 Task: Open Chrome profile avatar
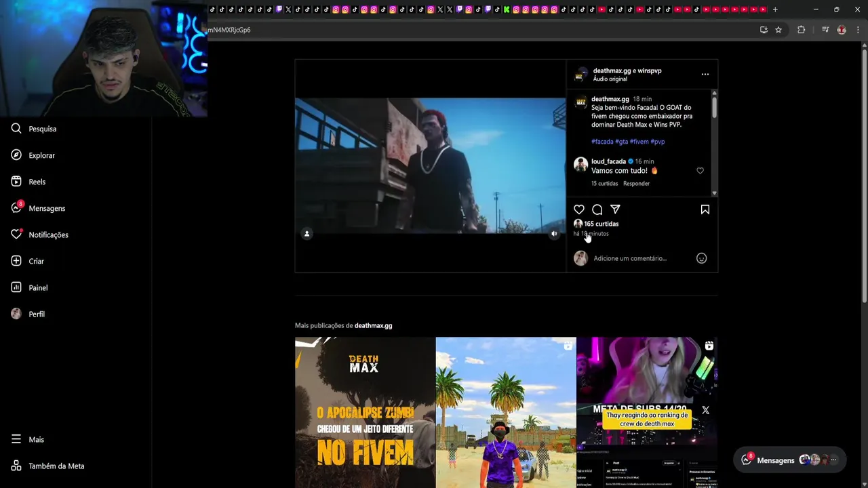click(842, 30)
